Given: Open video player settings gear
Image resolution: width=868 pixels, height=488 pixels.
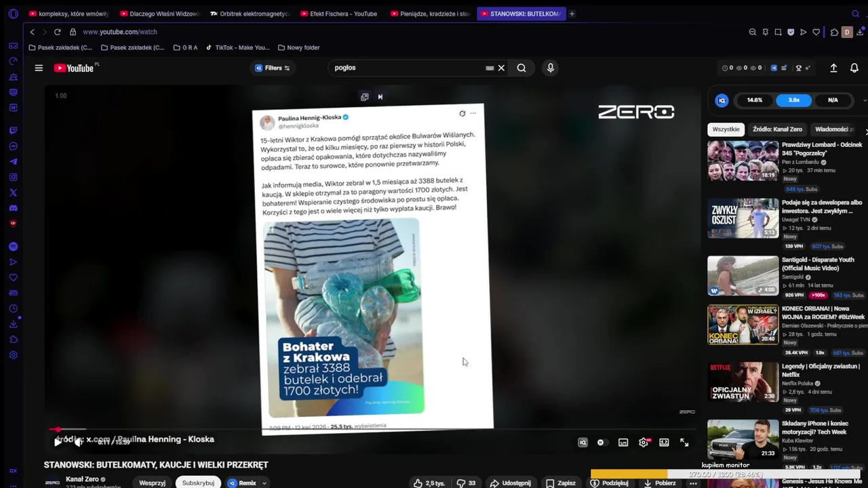Looking at the screenshot, I should [x=644, y=443].
